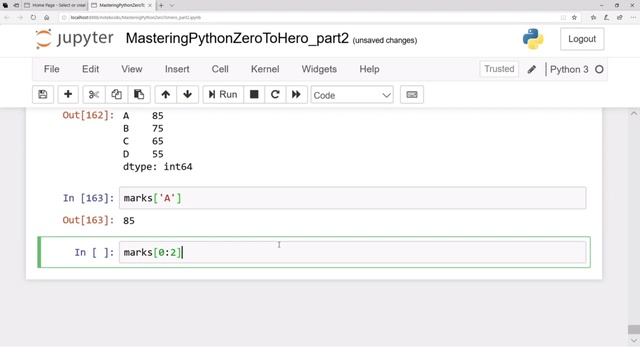Switch to the Home Page browser tab
The image size is (640, 360).
click(x=56, y=5)
